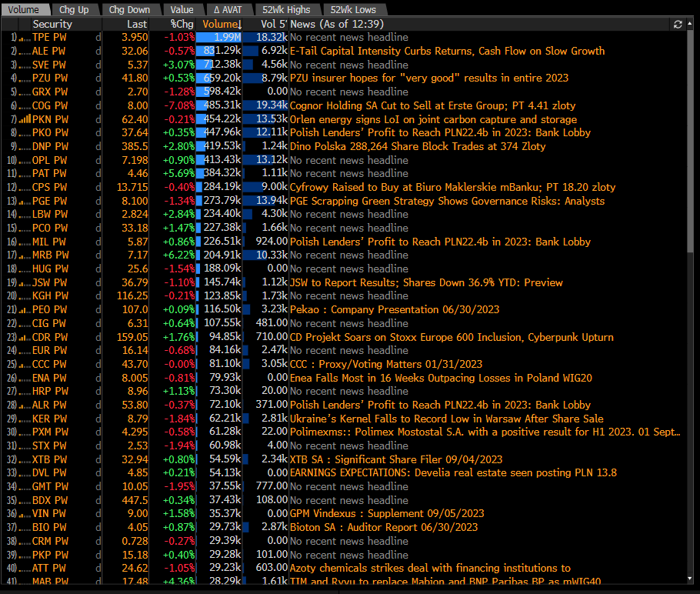Image resolution: width=700 pixels, height=594 pixels.
Task: Click the 385.5 last price for DNP PW
Action: (x=135, y=146)
